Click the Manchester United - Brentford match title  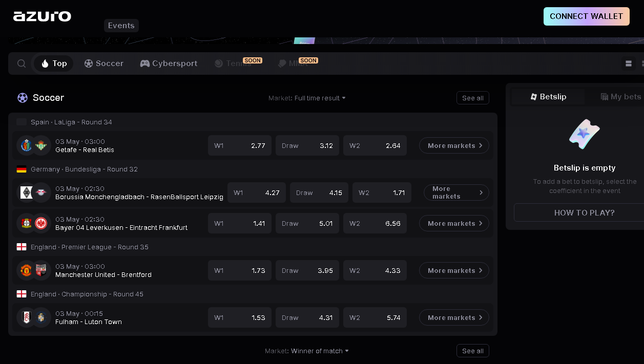coord(103,275)
